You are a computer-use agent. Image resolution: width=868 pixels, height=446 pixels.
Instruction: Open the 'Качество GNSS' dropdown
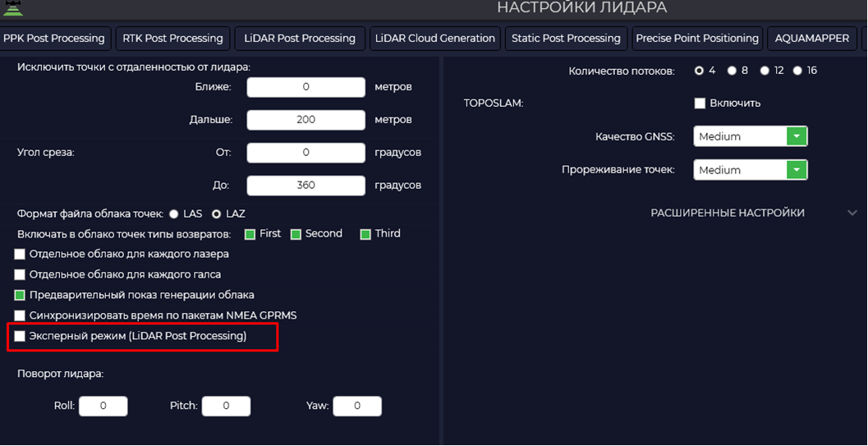pos(751,136)
